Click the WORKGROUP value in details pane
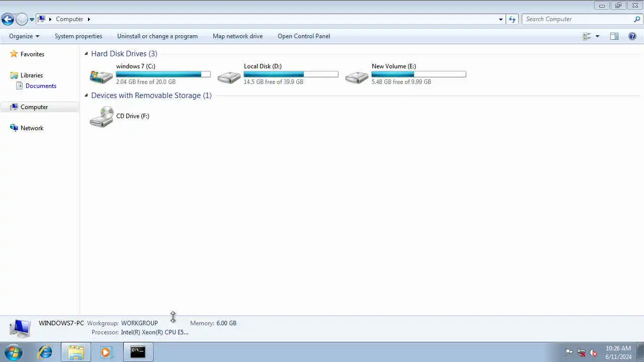This screenshot has height=362, width=644. 139,323
